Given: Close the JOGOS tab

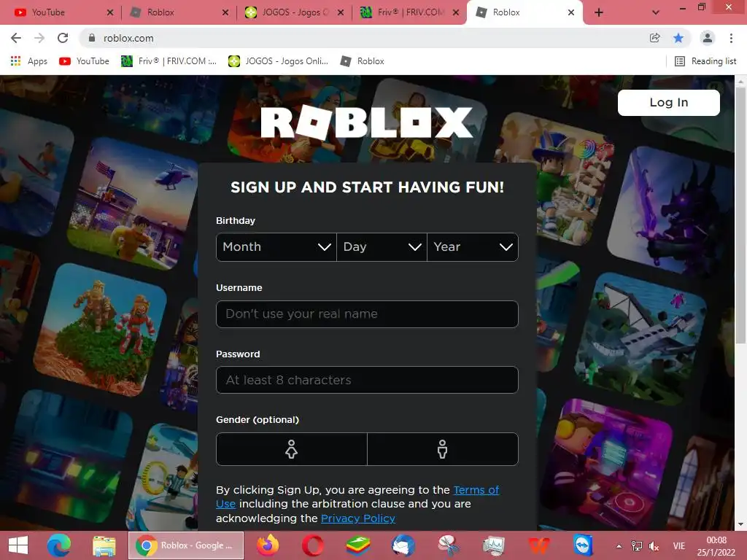Looking at the screenshot, I should click(341, 12).
